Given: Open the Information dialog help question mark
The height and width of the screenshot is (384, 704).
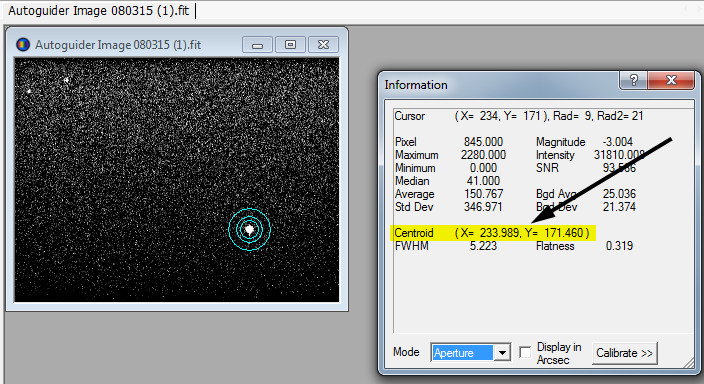Looking at the screenshot, I should 634,80.
